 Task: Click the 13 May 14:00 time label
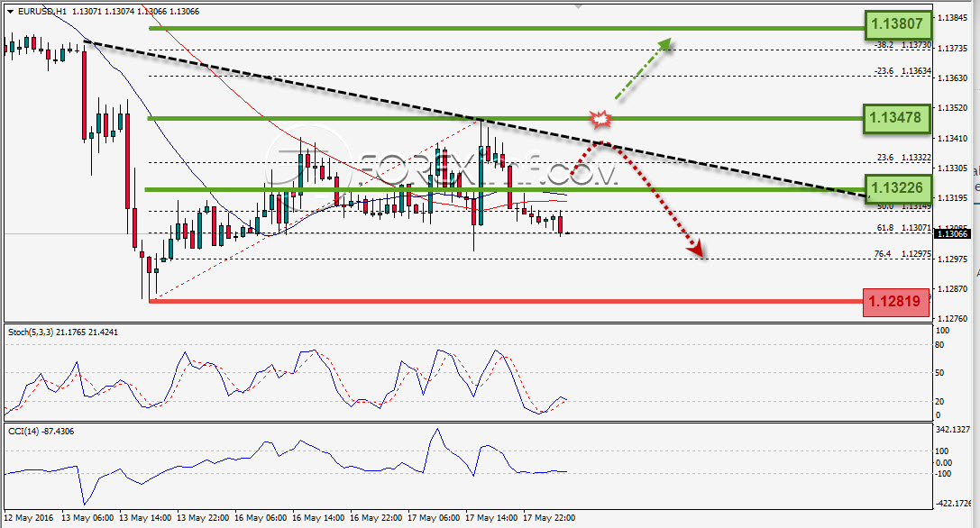click(x=145, y=517)
